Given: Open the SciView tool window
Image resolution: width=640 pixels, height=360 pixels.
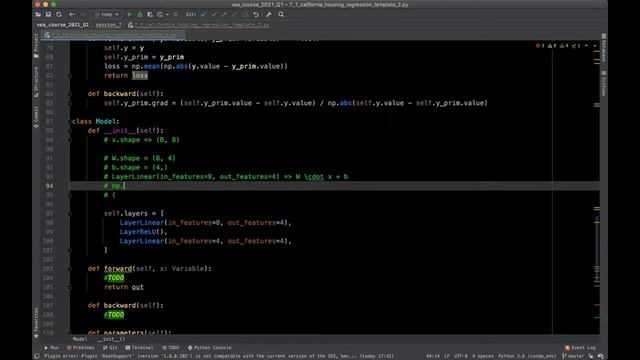Looking at the screenshot, I should [604, 83].
